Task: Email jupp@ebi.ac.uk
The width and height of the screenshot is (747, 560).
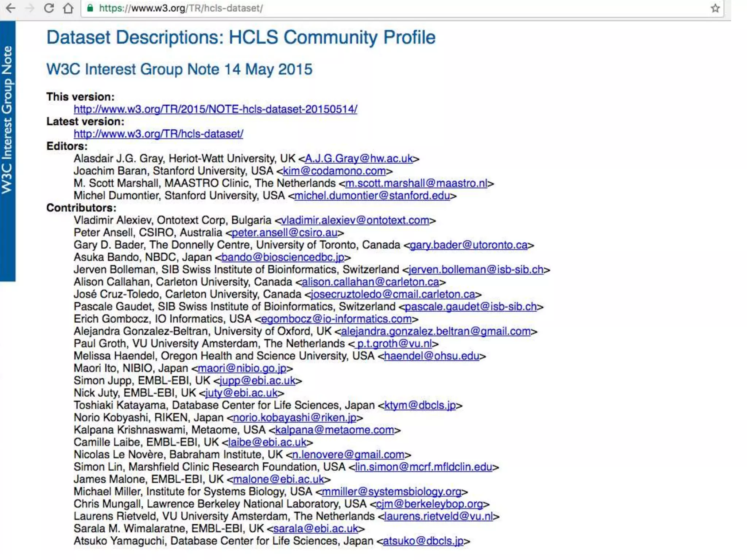Action: coord(258,381)
